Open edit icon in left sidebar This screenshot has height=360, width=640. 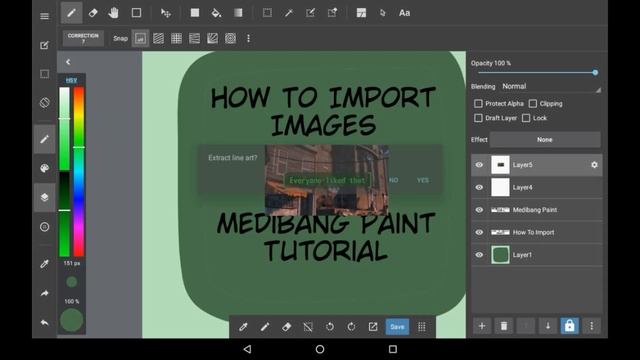[44, 45]
